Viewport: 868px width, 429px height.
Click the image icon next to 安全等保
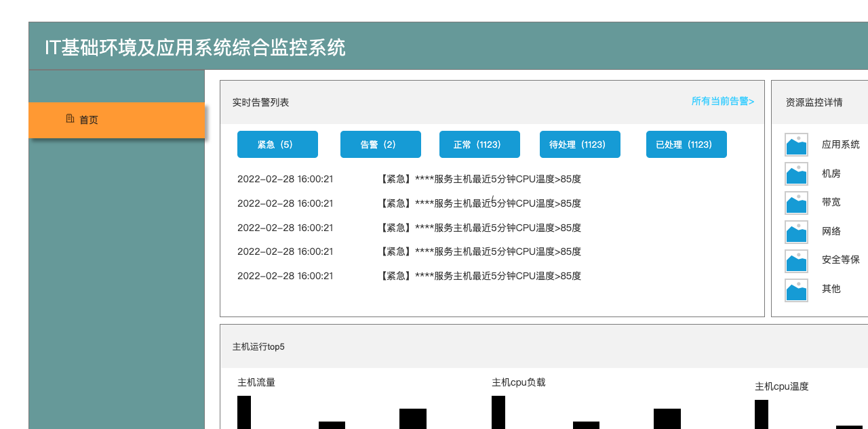click(x=796, y=261)
